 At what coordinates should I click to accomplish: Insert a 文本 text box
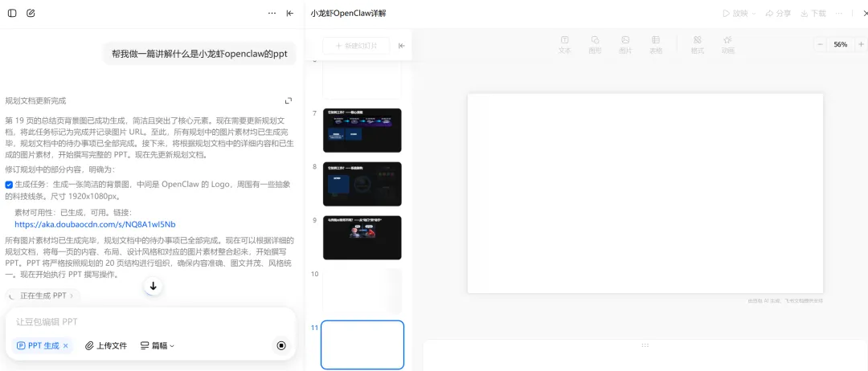click(565, 45)
